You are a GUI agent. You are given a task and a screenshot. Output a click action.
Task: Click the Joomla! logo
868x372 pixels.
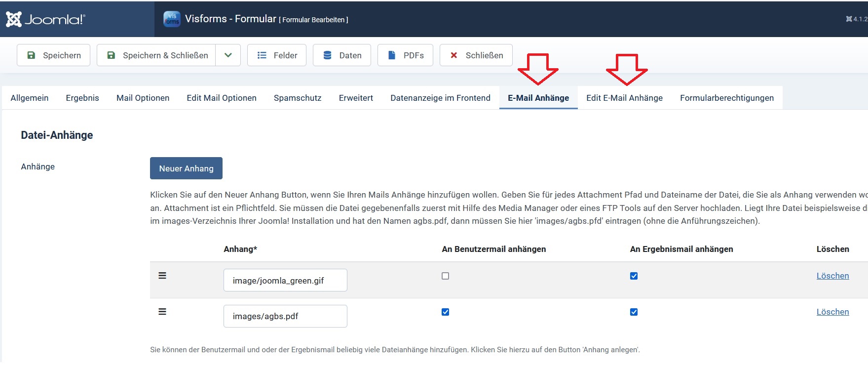[45, 19]
